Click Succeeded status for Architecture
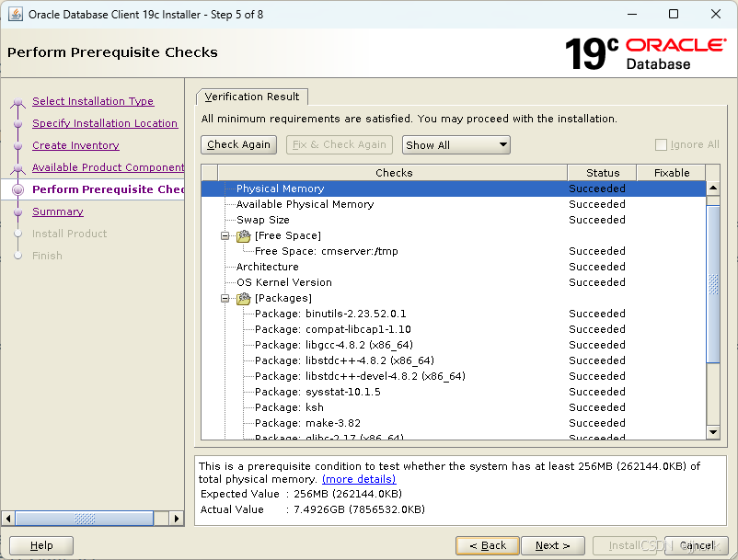Screen dimensions: 738x560 pyautogui.click(x=597, y=267)
